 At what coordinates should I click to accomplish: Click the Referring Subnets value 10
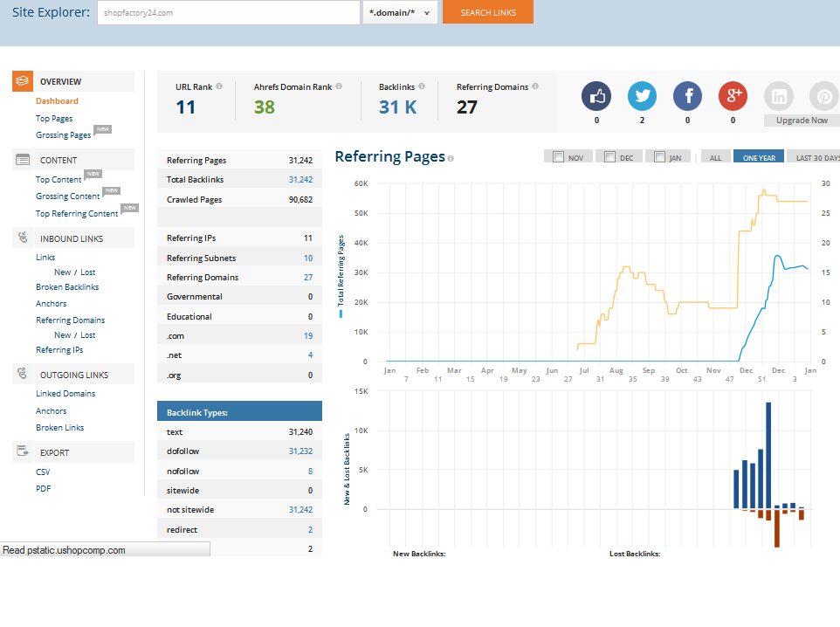pos(308,258)
